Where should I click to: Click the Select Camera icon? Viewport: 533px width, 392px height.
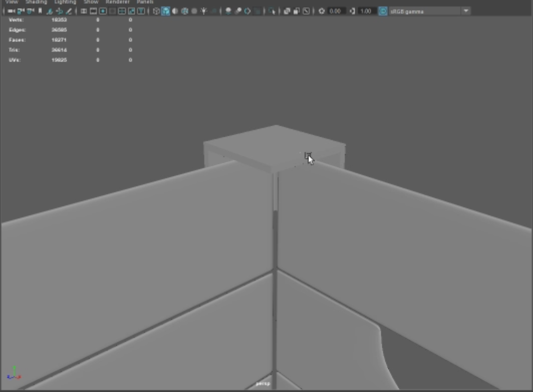click(x=11, y=11)
